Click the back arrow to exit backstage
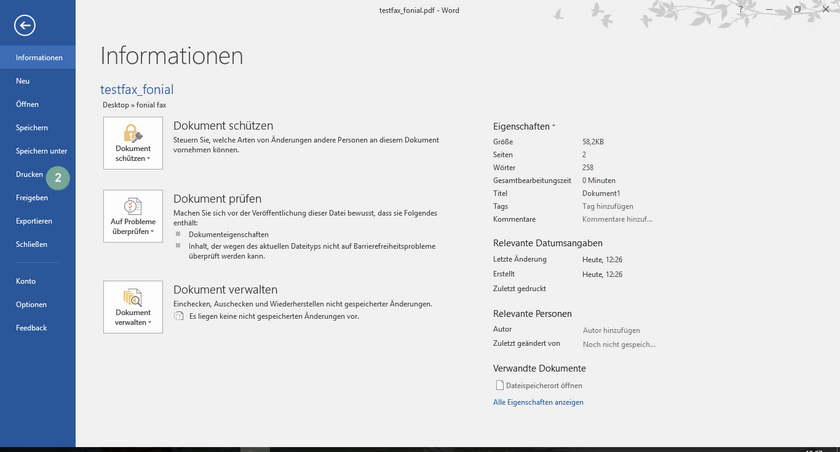The image size is (840, 452). coord(26,27)
